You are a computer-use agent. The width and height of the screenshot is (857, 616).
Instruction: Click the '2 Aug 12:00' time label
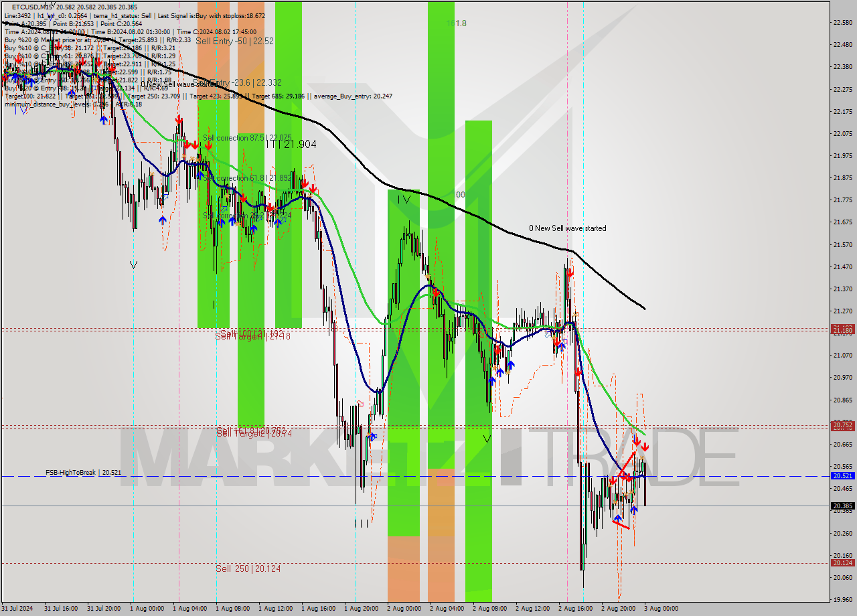click(x=534, y=609)
